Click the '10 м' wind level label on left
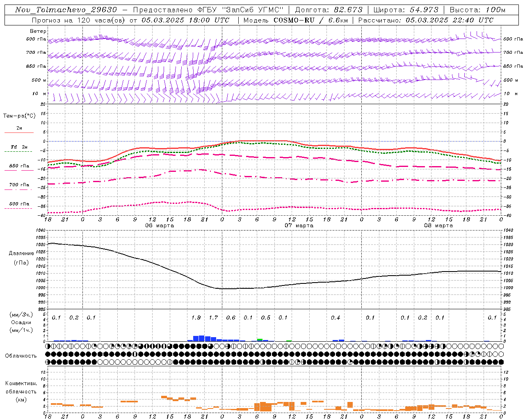This screenshot has width=525, height=420. click(x=39, y=94)
